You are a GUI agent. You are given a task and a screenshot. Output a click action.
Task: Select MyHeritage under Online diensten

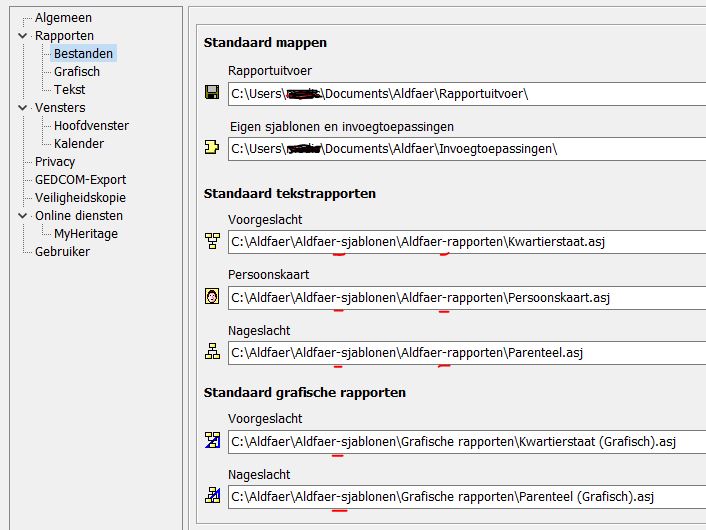point(85,234)
